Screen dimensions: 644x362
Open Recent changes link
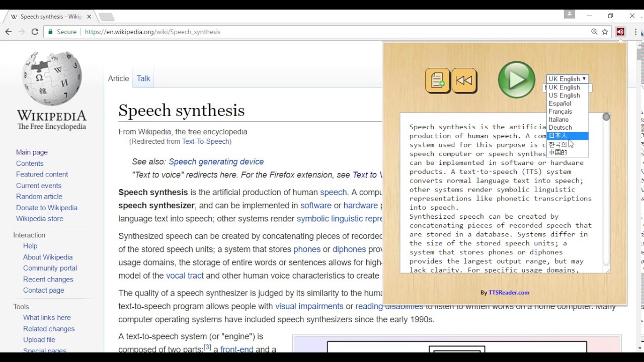[x=48, y=279]
